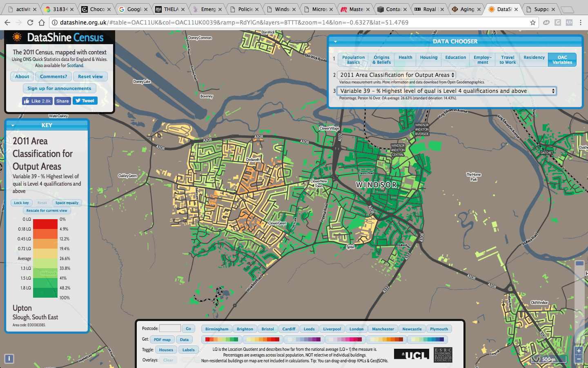588x368 pixels.
Task: Open the browser home page
Action: click(42, 22)
